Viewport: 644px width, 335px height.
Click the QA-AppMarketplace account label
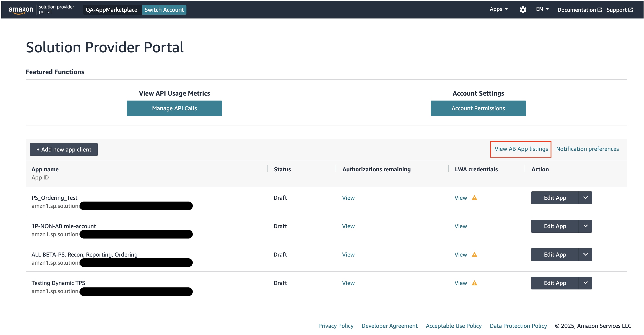pyautogui.click(x=111, y=10)
